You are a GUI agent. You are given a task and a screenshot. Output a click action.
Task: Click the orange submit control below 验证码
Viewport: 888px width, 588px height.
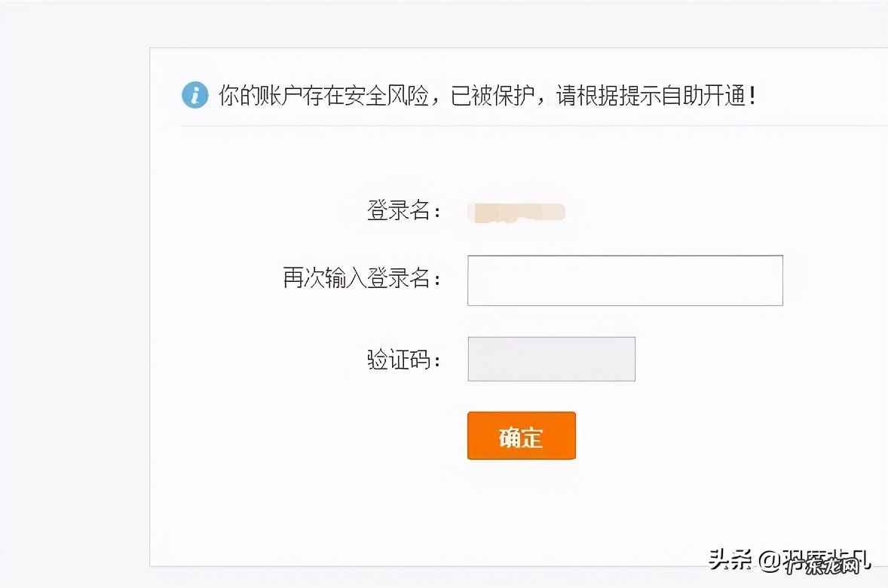click(521, 436)
